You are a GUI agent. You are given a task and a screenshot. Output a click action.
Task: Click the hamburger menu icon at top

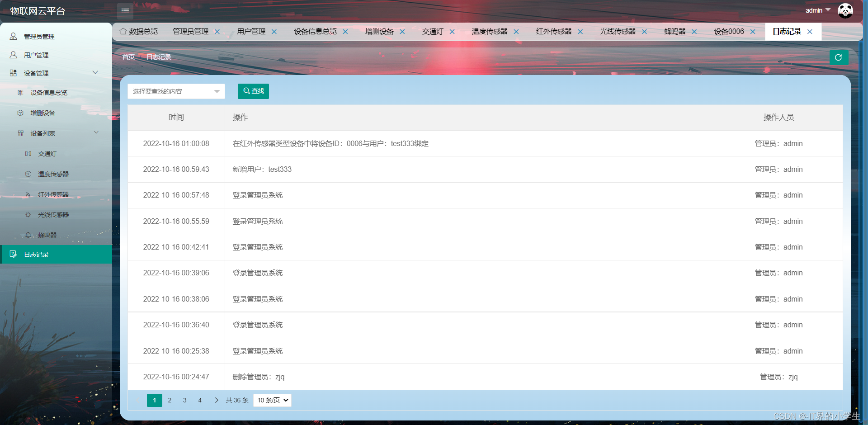coord(125,11)
